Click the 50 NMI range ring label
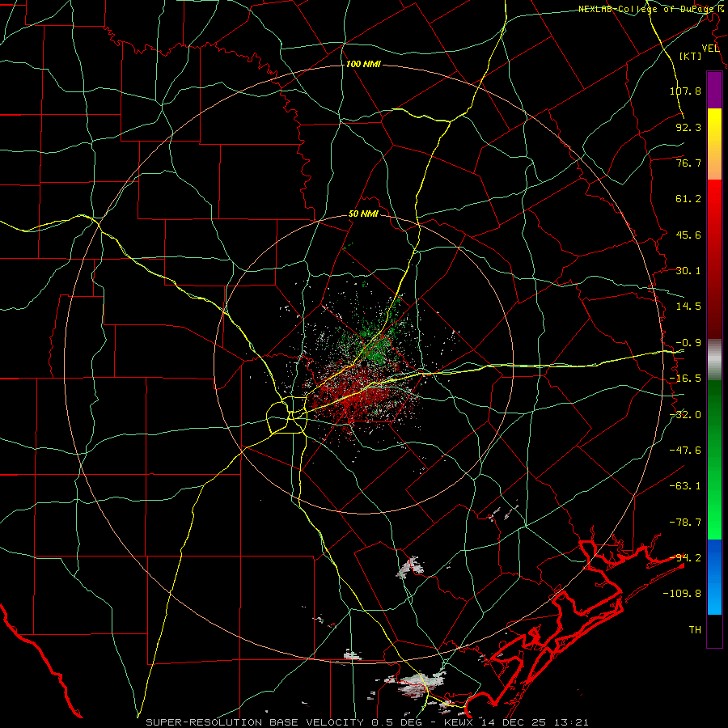Viewport: 728px width, 728px height. click(x=363, y=214)
